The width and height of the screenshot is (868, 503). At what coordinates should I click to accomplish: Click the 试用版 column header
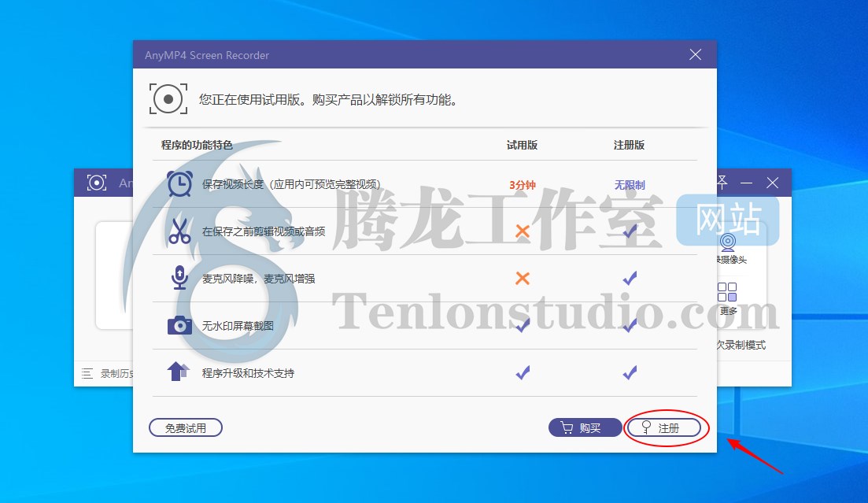pos(522,145)
